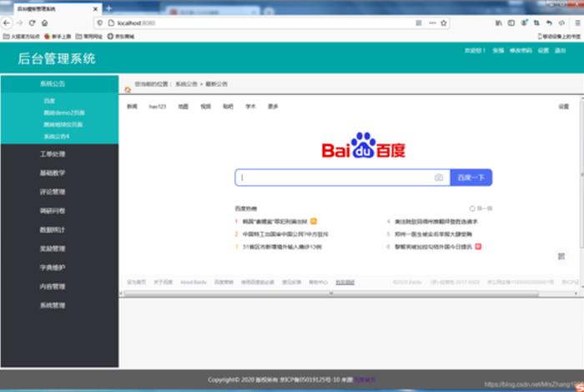Click the iframe vertical scrollbar
The width and height of the screenshot is (584, 392).
coord(581,173)
